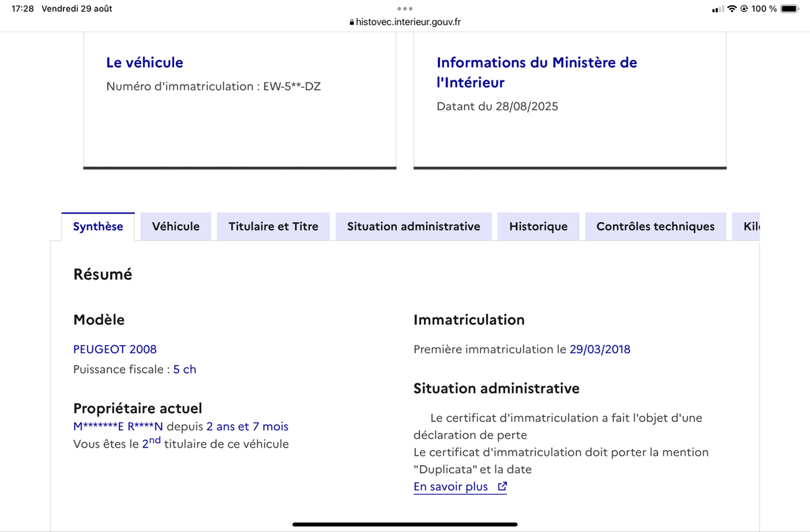Tap the orientation lock status icon

744,9
